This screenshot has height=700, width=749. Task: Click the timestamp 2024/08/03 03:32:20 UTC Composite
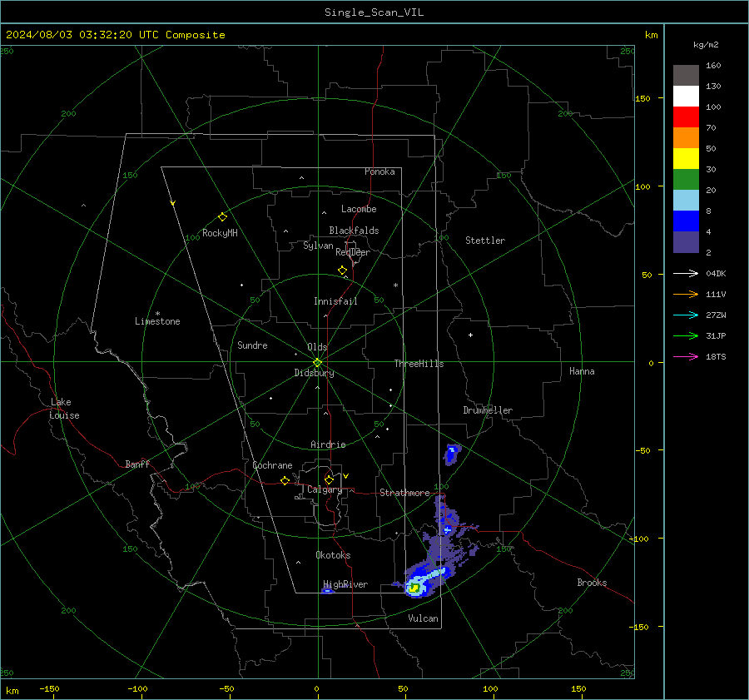(116, 35)
